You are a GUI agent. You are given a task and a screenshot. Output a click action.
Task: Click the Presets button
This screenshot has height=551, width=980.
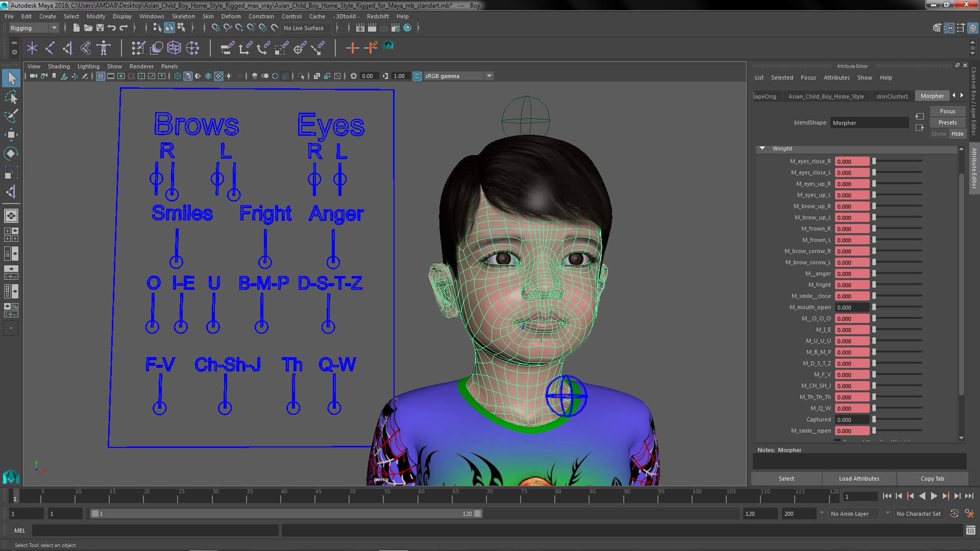[947, 122]
